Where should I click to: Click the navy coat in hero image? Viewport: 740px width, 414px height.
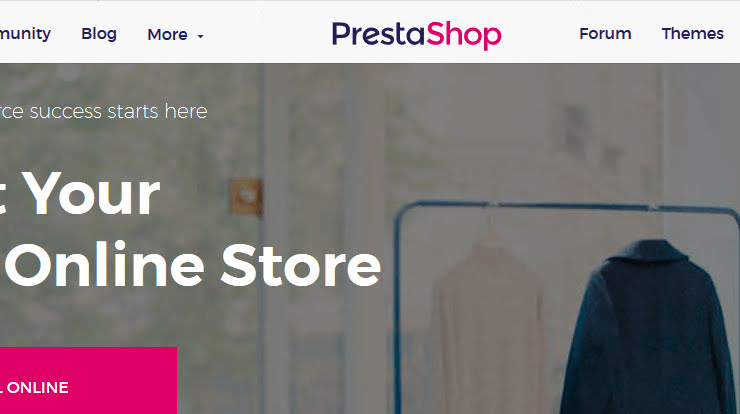coord(649,328)
